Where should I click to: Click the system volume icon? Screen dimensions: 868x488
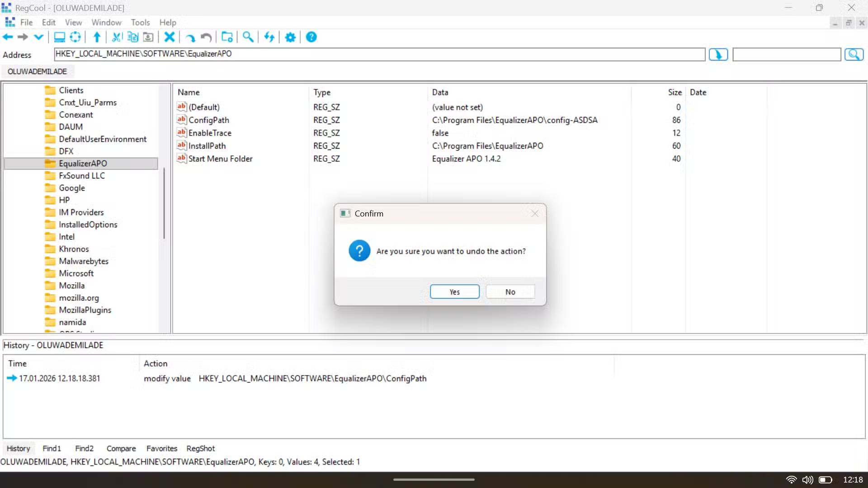807,479
